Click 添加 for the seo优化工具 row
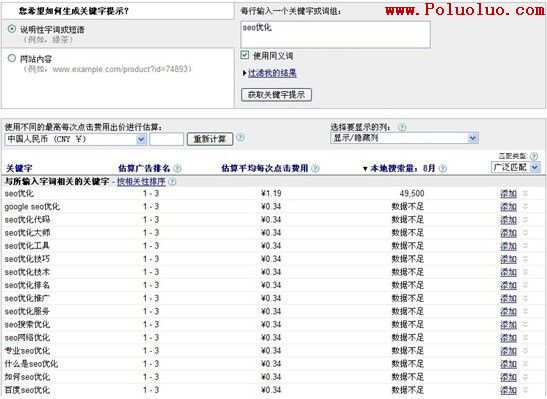The image size is (547, 399). 508,246
